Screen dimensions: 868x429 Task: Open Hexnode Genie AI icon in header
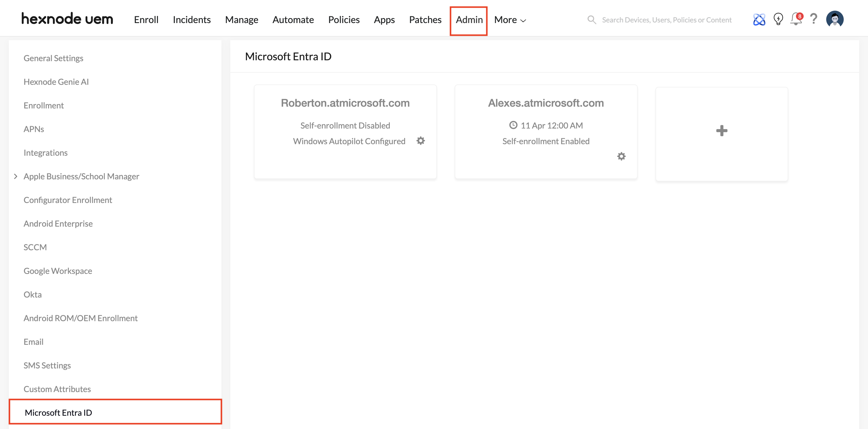pyautogui.click(x=759, y=19)
